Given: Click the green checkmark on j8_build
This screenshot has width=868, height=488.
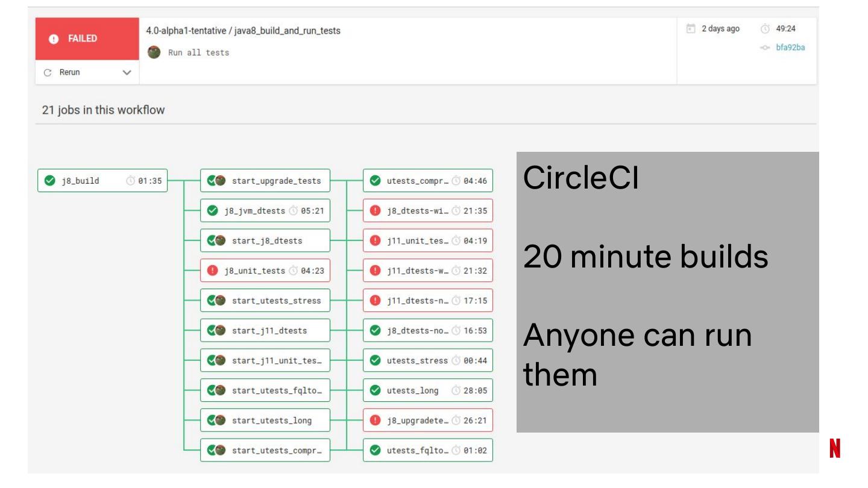Looking at the screenshot, I should pyautogui.click(x=50, y=181).
